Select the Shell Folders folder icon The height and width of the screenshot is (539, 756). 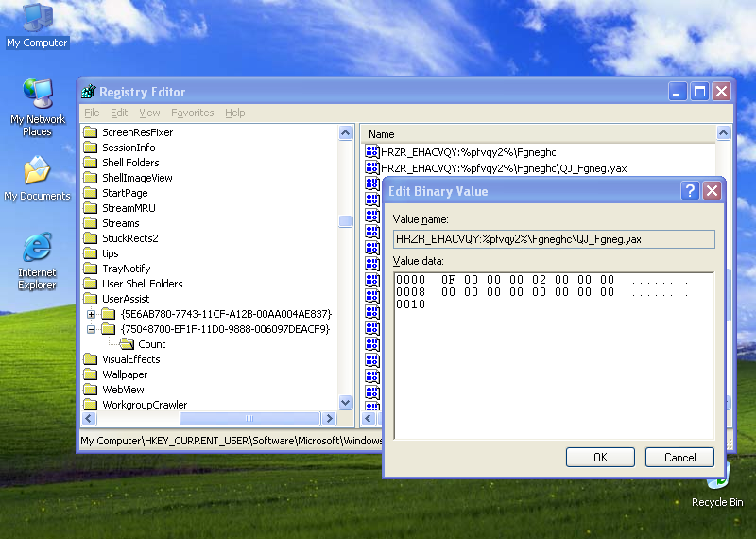[90, 163]
